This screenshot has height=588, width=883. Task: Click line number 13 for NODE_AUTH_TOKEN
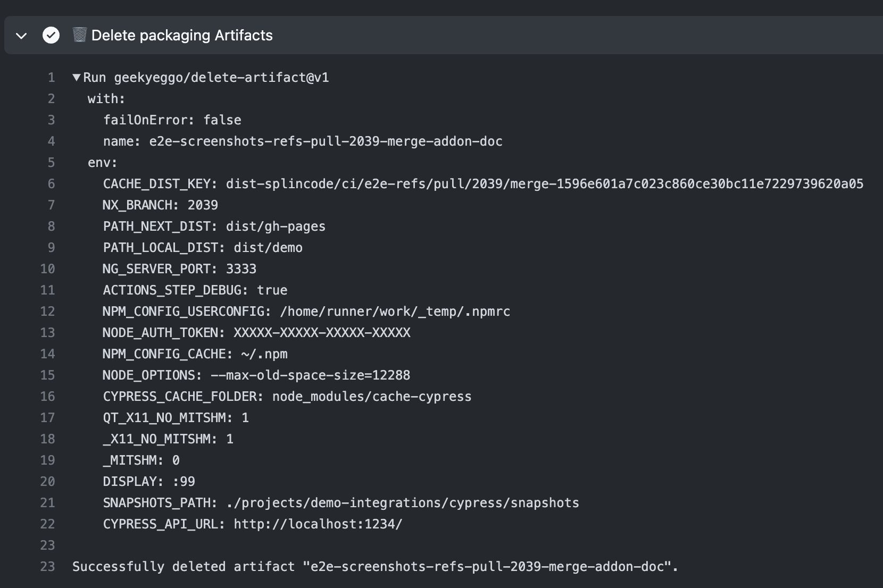47,332
